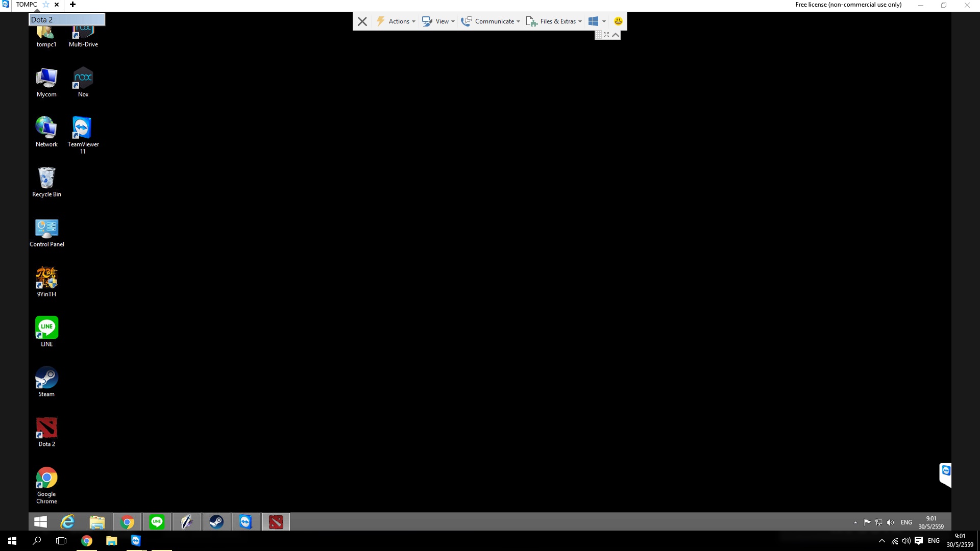Open the Actions menu in TeamViewer toolbar
Viewport: 980px width, 551px height.
click(396, 21)
